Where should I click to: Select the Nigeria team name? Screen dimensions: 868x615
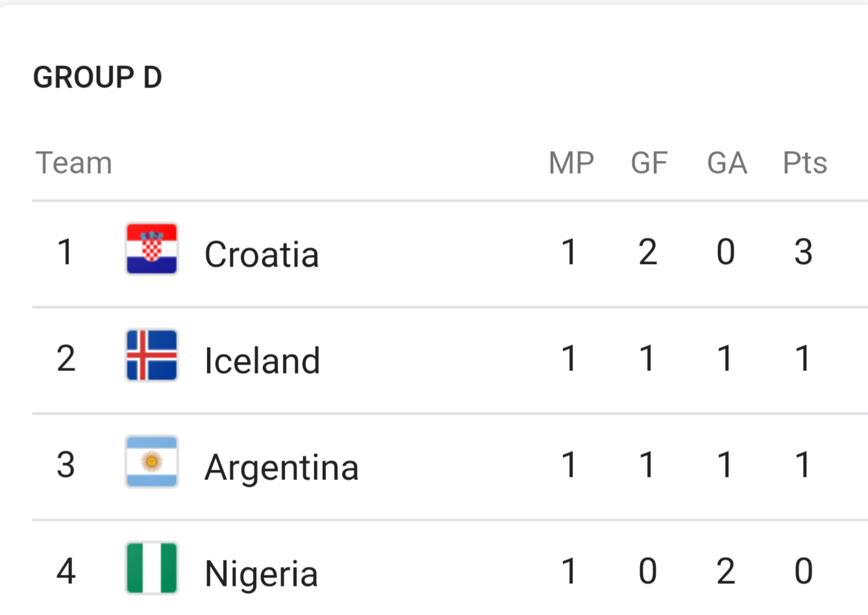pyautogui.click(x=261, y=574)
